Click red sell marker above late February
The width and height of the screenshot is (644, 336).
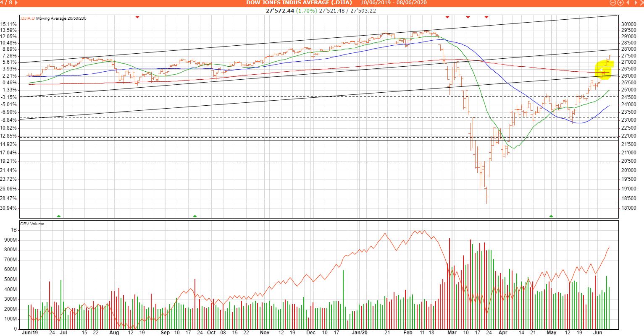[447, 17]
